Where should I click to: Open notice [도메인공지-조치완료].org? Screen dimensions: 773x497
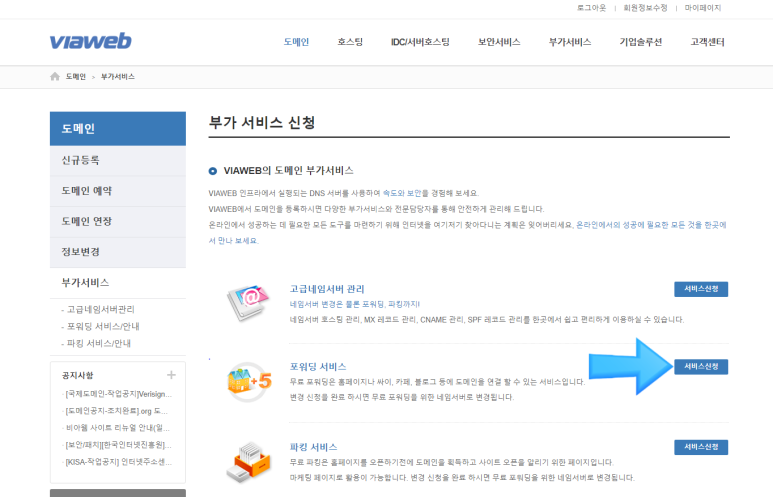tap(116, 411)
